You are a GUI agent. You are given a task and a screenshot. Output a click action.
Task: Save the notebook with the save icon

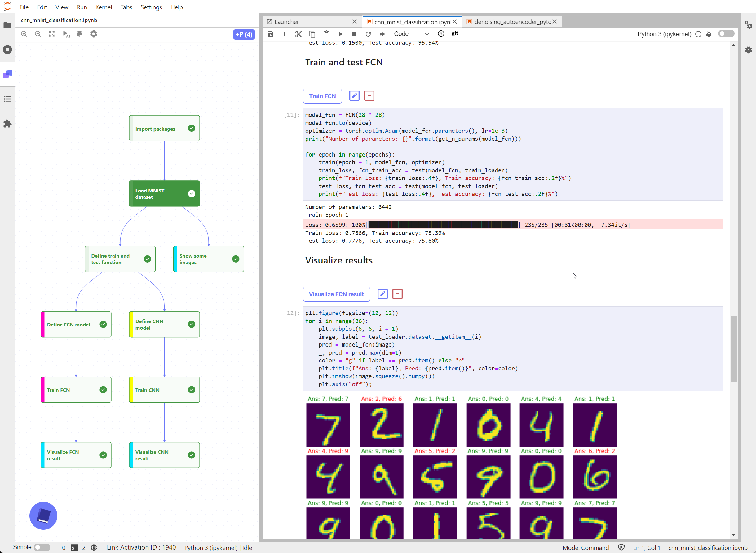pos(270,34)
